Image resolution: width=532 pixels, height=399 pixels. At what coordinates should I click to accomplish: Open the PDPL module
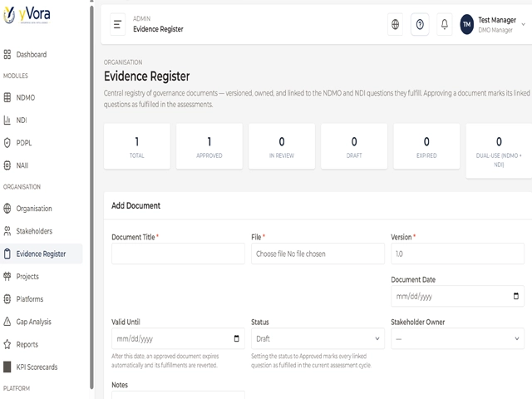[42, 143]
